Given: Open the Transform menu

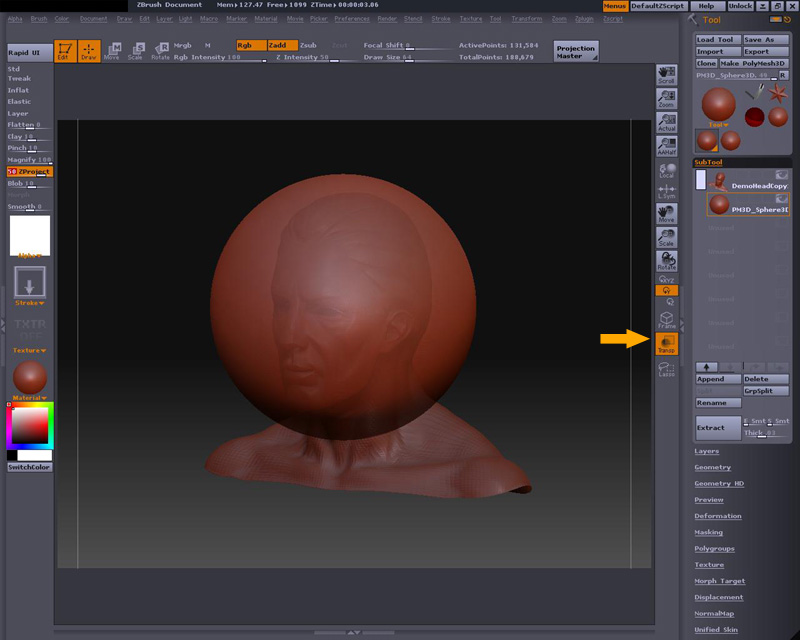Looking at the screenshot, I should tap(527, 19).
